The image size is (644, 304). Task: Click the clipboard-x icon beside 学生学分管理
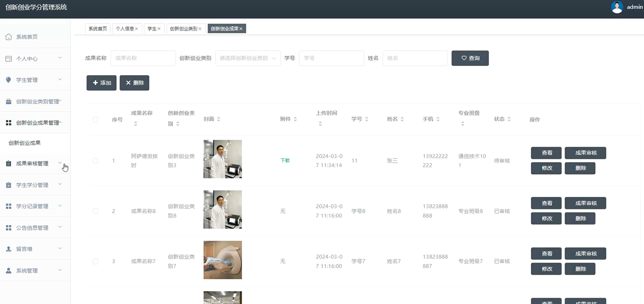click(8, 185)
